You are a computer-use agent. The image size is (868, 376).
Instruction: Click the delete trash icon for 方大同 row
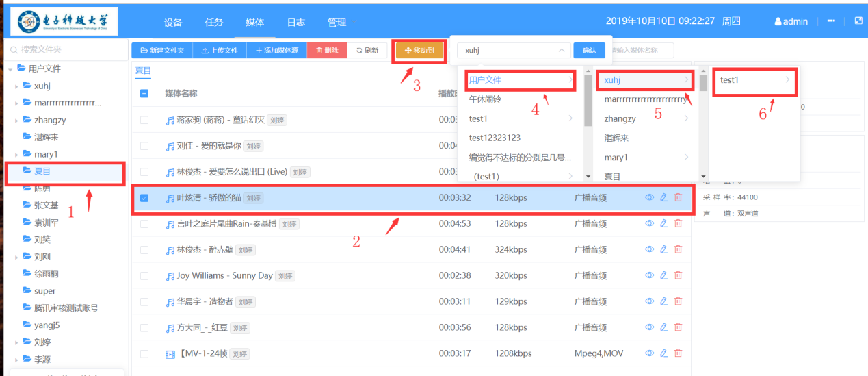point(678,327)
